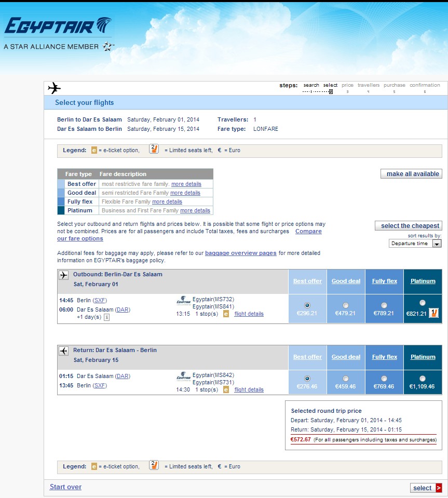This screenshot has width=448, height=498.
Task: Open more details for Fully flex
Action: coord(167,201)
